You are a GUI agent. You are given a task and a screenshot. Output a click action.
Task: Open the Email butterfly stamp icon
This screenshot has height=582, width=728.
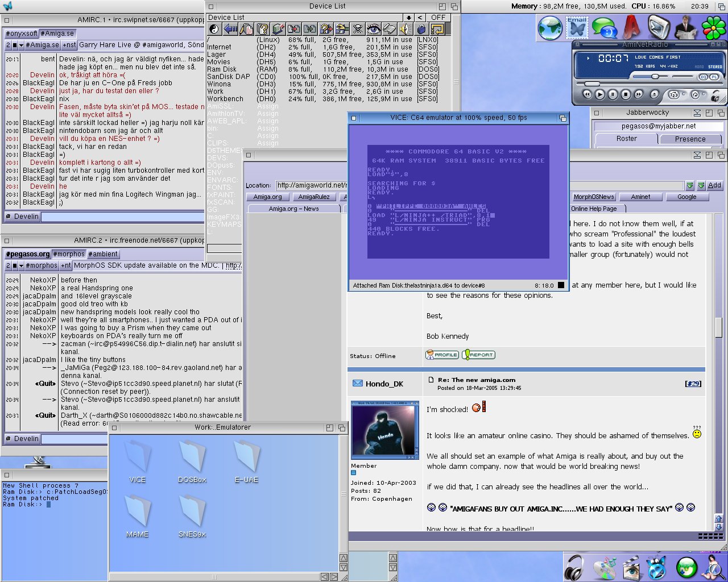tap(577, 27)
